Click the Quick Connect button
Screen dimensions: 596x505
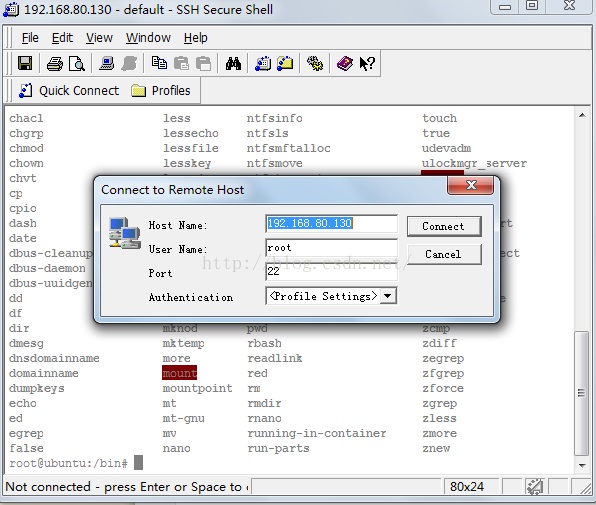click(69, 91)
